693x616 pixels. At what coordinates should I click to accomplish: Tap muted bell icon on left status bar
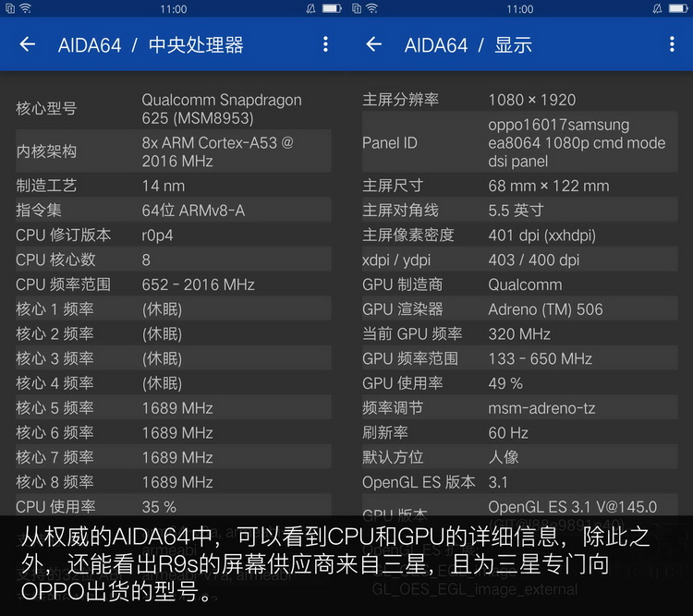[x=310, y=8]
